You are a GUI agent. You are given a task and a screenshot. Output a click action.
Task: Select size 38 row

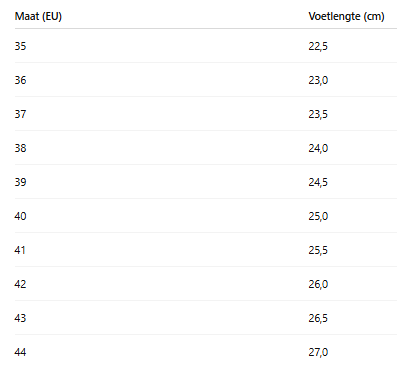coord(206,148)
